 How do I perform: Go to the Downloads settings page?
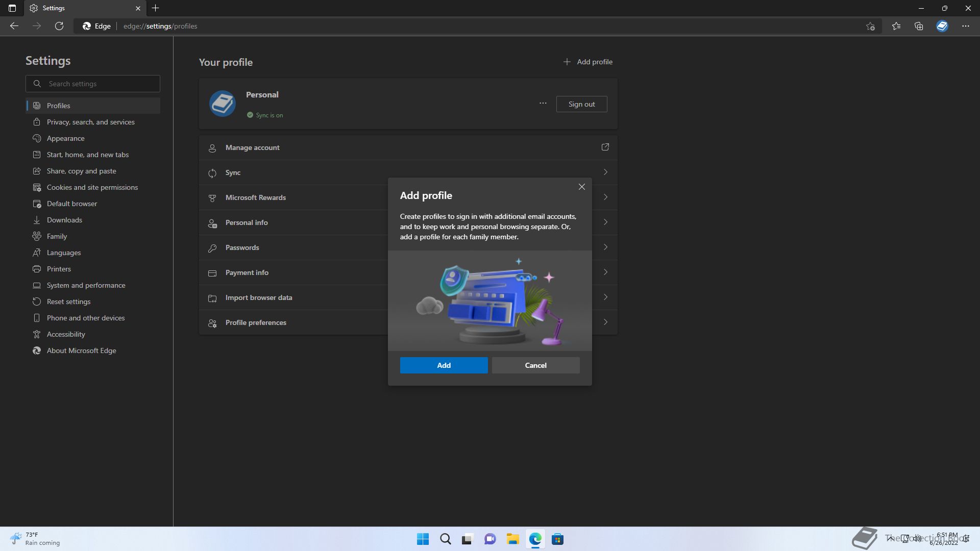[93, 220]
